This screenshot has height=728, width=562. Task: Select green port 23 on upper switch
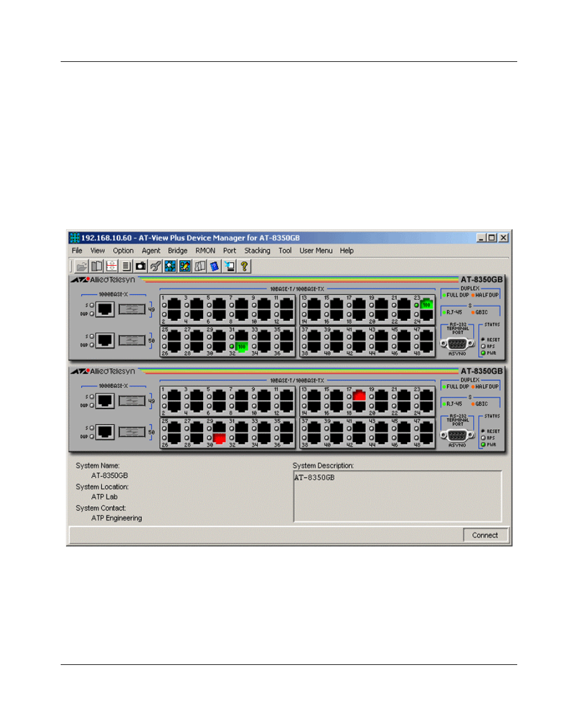[426, 305]
